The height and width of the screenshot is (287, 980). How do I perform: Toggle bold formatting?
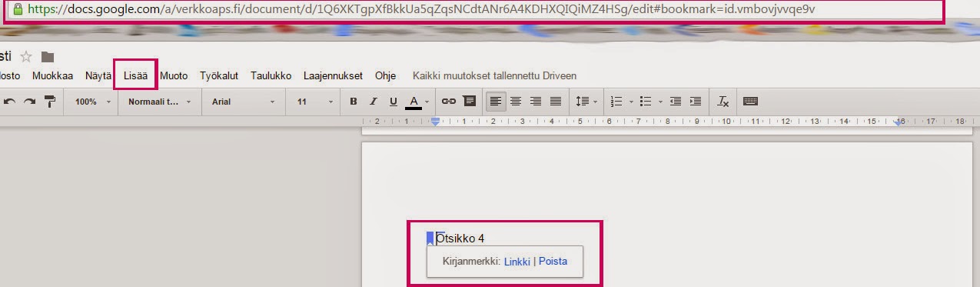354,102
